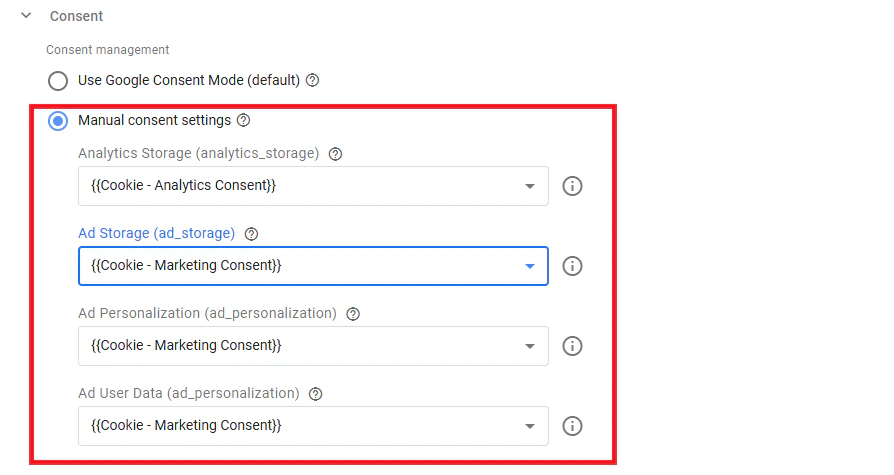Open help icon next to Google Consent Mode
This screenshot has width=894, height=475.
[x=312, y=80]
